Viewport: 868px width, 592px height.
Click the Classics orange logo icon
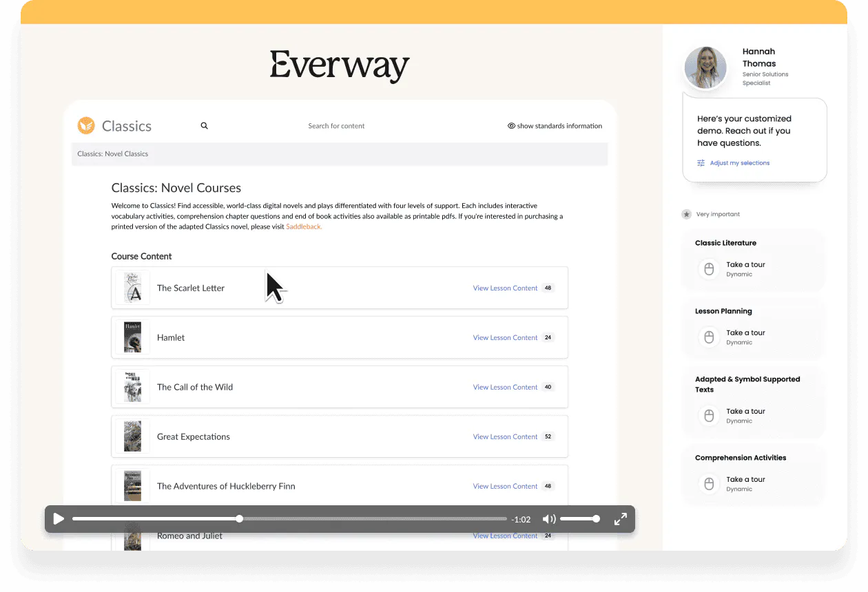click(x=86, y=125)
